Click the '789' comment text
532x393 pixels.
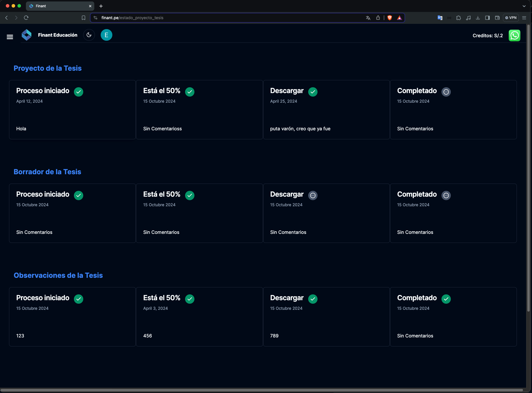tap(274, 336)
